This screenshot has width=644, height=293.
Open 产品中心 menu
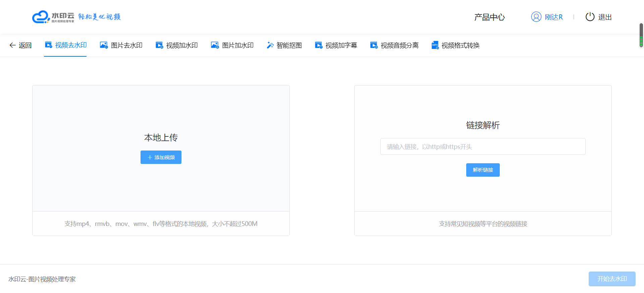tap(489, 17)
